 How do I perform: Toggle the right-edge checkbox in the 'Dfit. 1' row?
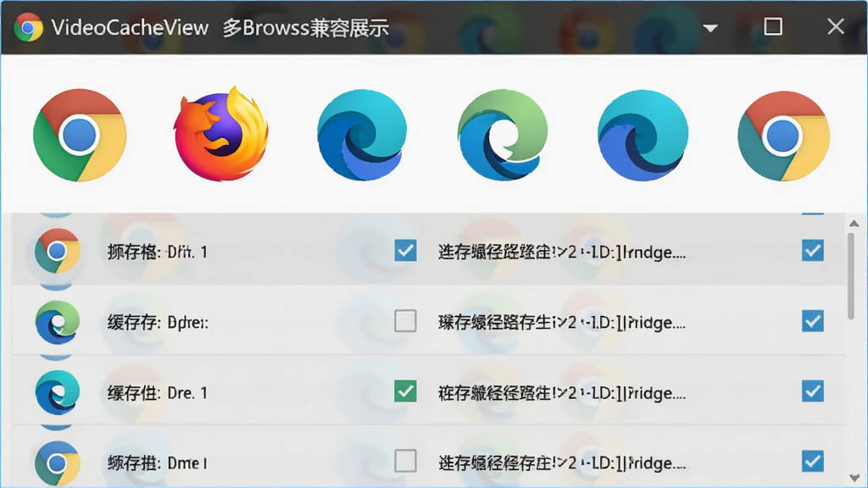tap(813, 250)
